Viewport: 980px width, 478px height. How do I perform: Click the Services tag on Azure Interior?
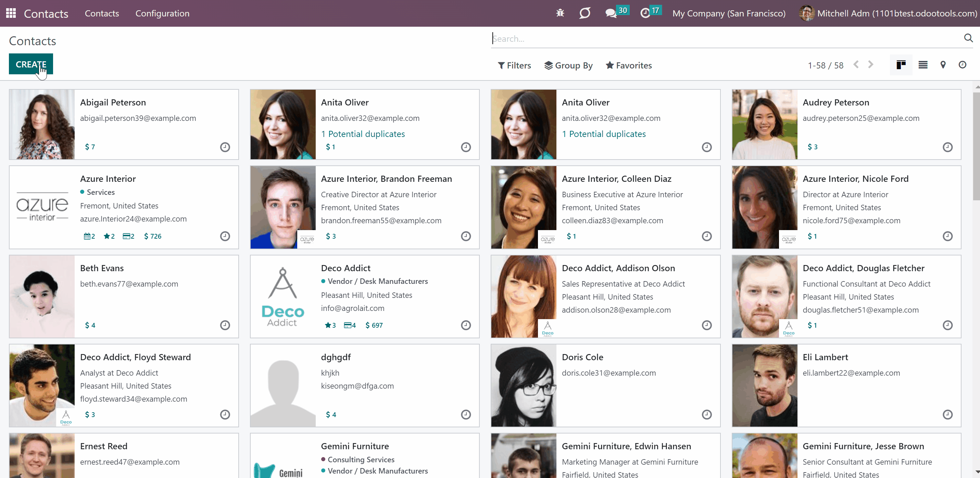97,192
